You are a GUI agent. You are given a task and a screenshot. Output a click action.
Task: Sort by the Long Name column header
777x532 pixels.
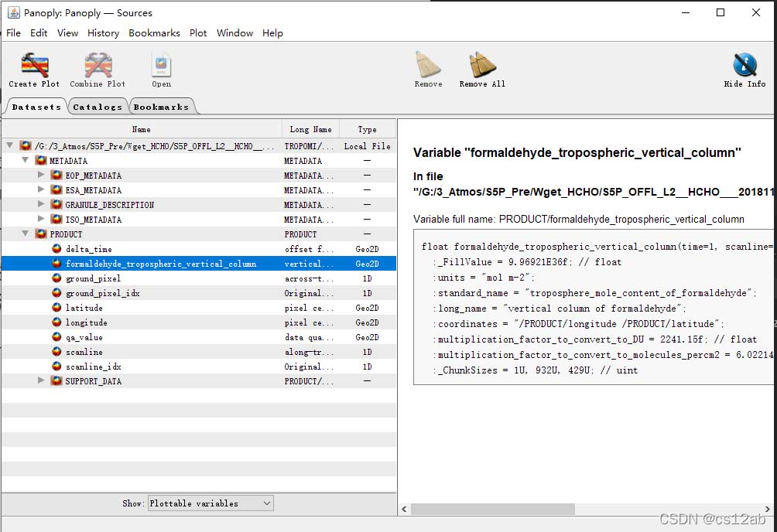(310, 129)
